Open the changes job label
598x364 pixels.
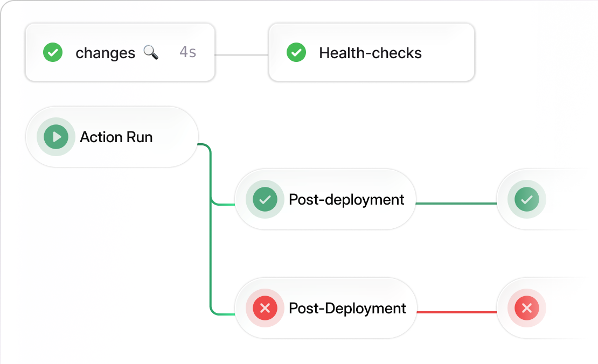coord(106,53)
